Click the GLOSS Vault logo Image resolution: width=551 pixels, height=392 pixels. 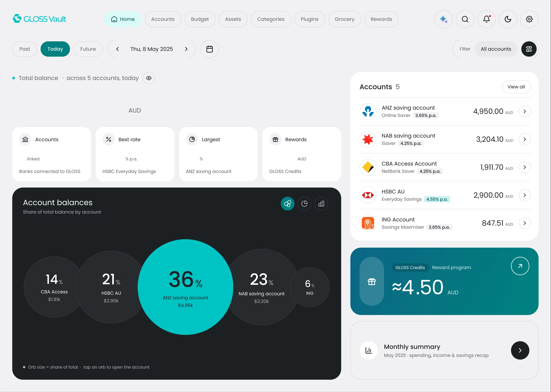pyautogui.click(x=39, y=19)
